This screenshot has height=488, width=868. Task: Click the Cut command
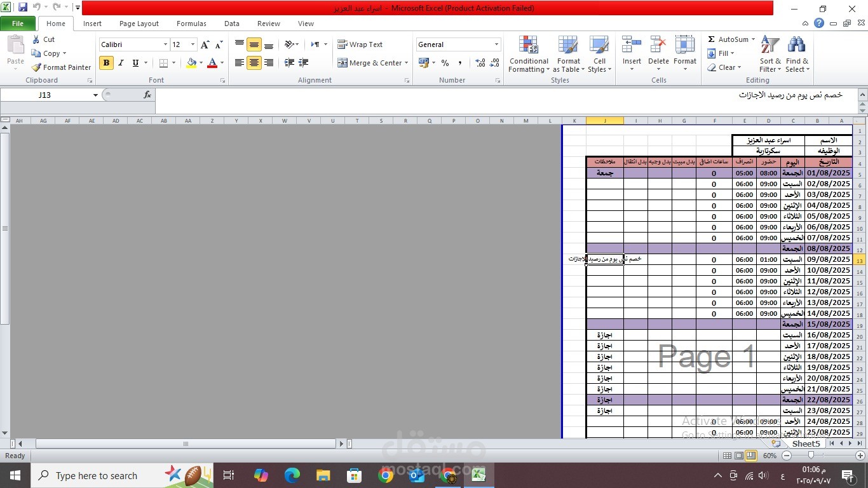pos(43,39)
